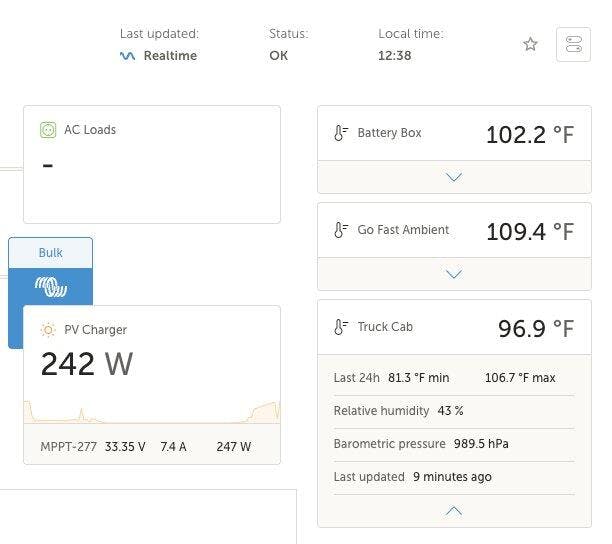Click the Battery Box thermometer icon
612x544 pixels.
(341, 133)
